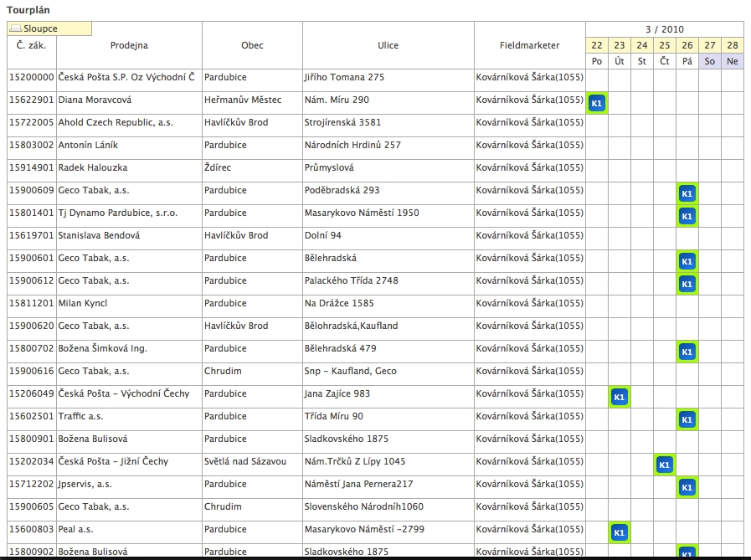Click the Fieldmarketer column header
This screenshot has height=560, width=751.
(529, 45)
